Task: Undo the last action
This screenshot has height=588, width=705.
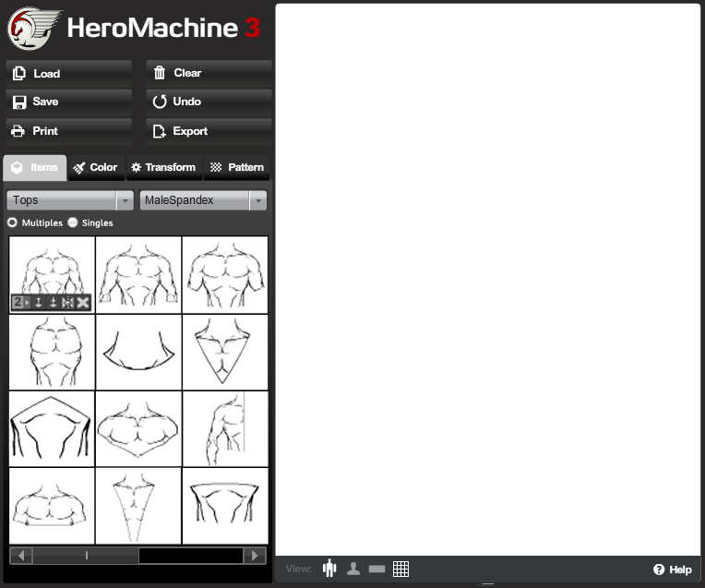Action: [x=209, y=102]
